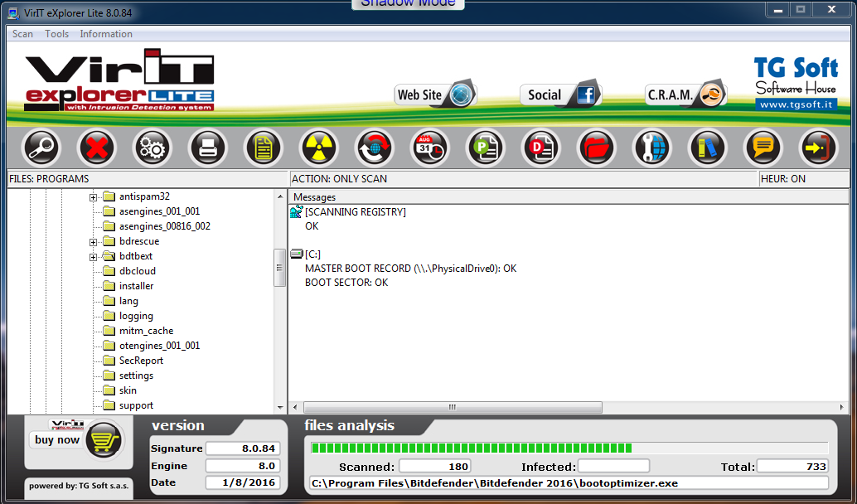Click the folder tree vertical scrollbar thumb
857x504 pixels.
click(x=280, y=267)
